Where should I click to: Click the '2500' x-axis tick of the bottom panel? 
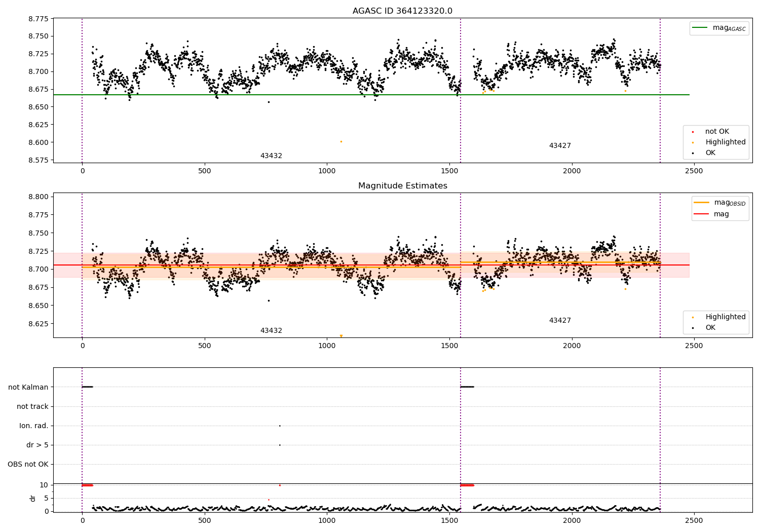(x=694, y=520)
